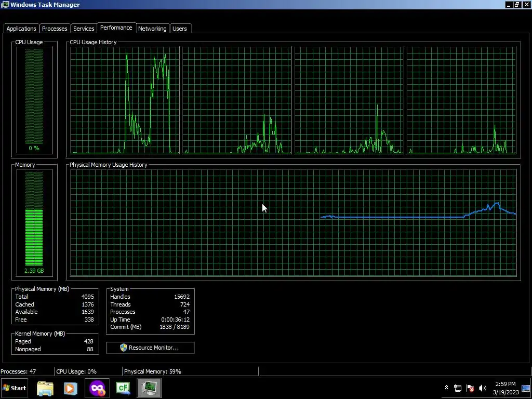Go to the Networking tab
532x399 pixels.
pyautogui.click(x=152, y=29)
